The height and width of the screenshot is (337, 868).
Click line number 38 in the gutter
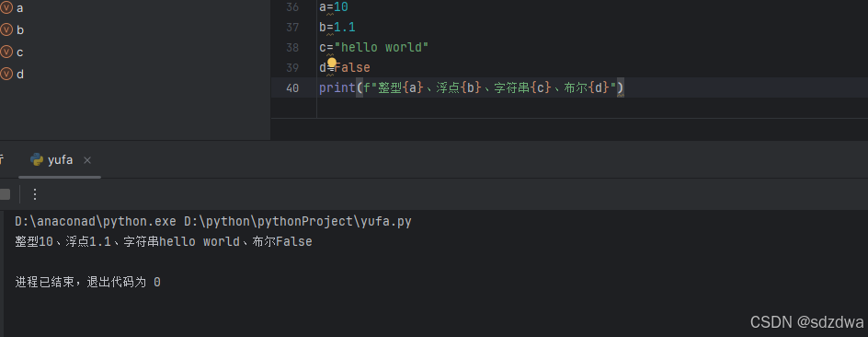[x=292, y=48]
